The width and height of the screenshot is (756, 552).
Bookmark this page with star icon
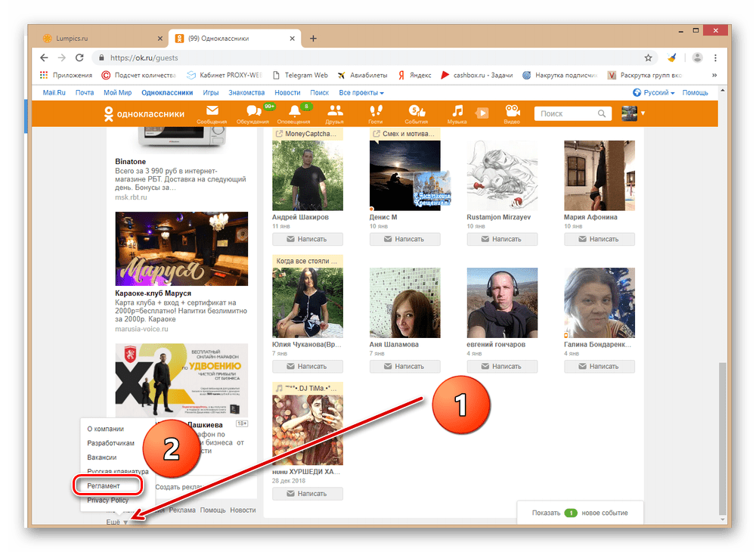(648, 57)
